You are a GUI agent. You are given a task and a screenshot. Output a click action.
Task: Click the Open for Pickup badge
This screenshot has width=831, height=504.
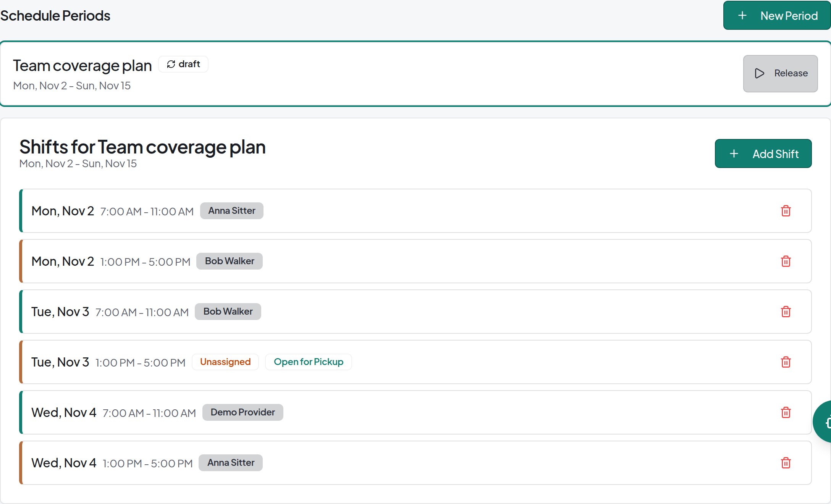tap(309, 362)
